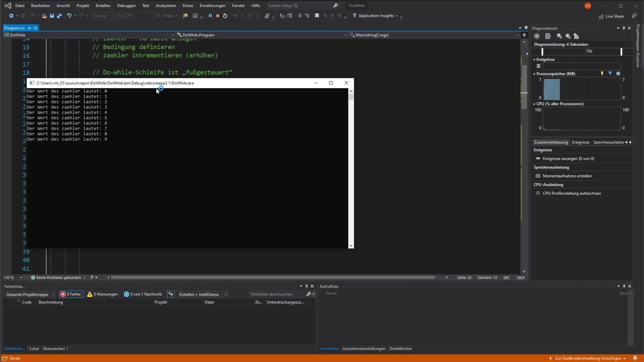Open the Debuggen menu
The width and height of the screenshot is (644, 362).
point(126,6)
